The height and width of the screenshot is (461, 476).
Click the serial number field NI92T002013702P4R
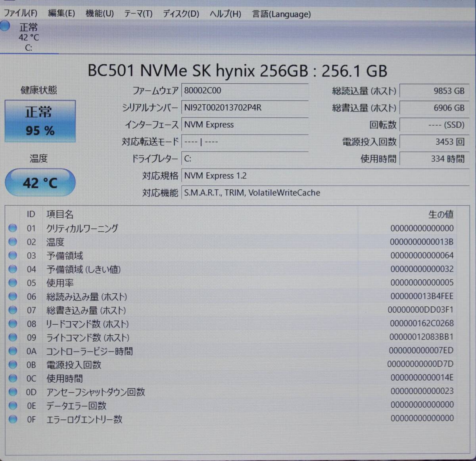(x=245, y=107)
